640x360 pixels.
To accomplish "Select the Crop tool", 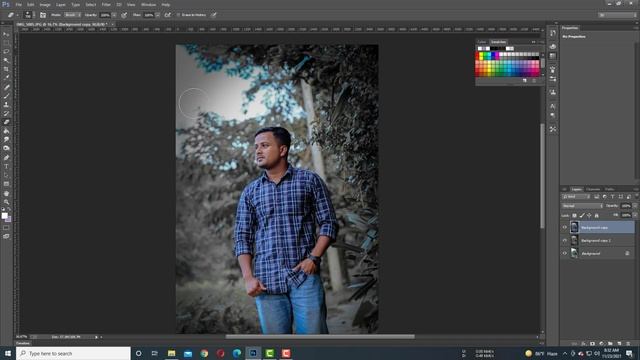I will coord(6,69).
